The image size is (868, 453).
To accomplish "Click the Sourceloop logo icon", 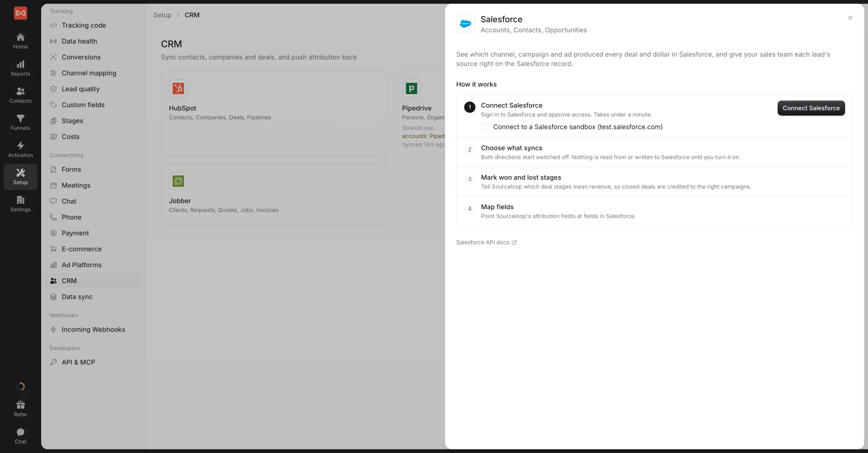I will click(20, 13).
